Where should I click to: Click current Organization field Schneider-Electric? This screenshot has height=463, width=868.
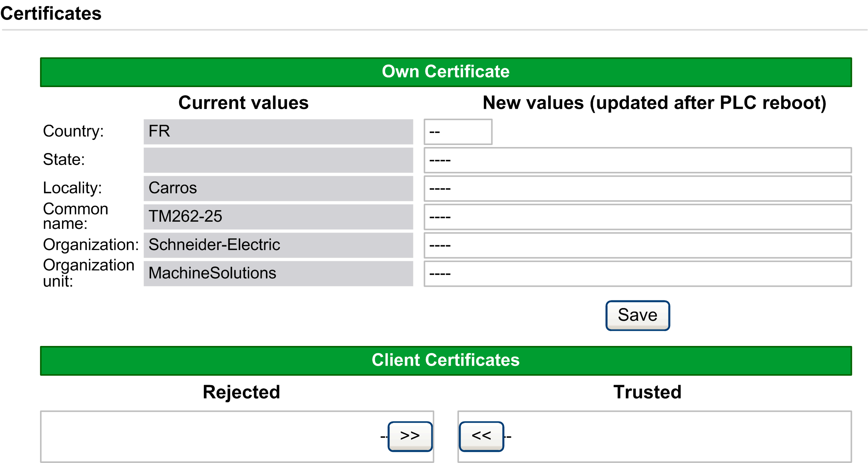[278, 245]
